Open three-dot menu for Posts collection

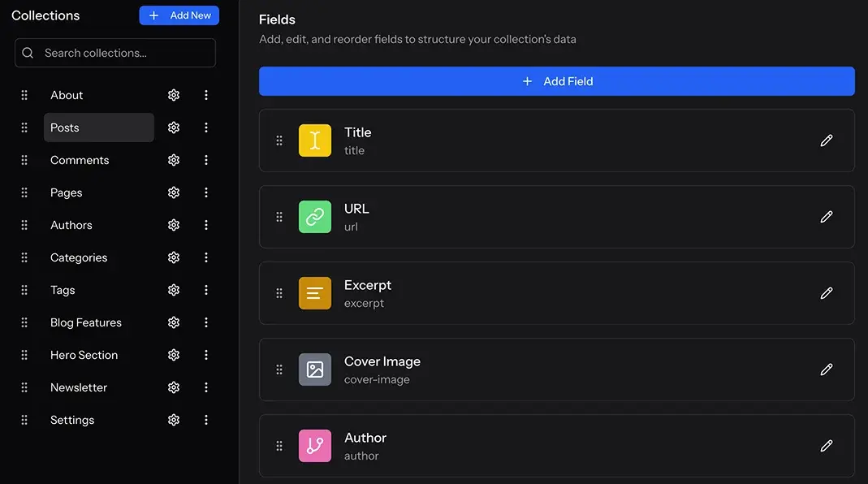[206, 128]
